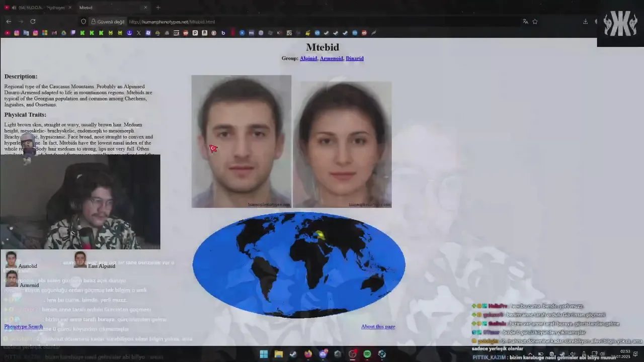This screenshot has height=362, width=644.
Task: Open the 'P' bookmark icon
Action: tap(195, 33)
